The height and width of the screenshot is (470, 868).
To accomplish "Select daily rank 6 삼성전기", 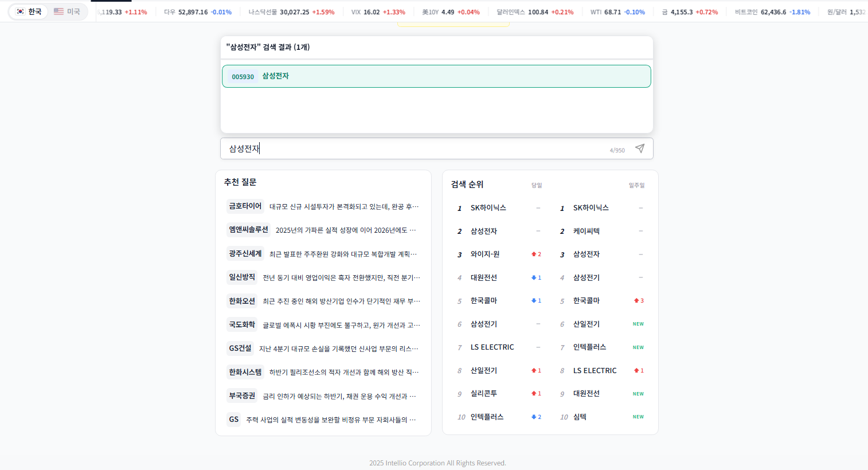I will tap(499, 324).
